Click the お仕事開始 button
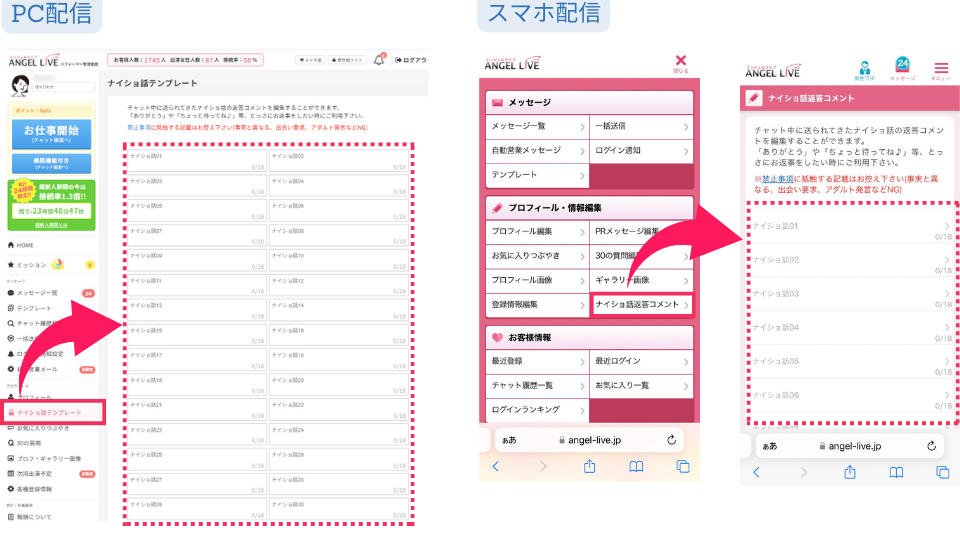Image resolution: width=960 pixels, height=540 pixels. 50,135
